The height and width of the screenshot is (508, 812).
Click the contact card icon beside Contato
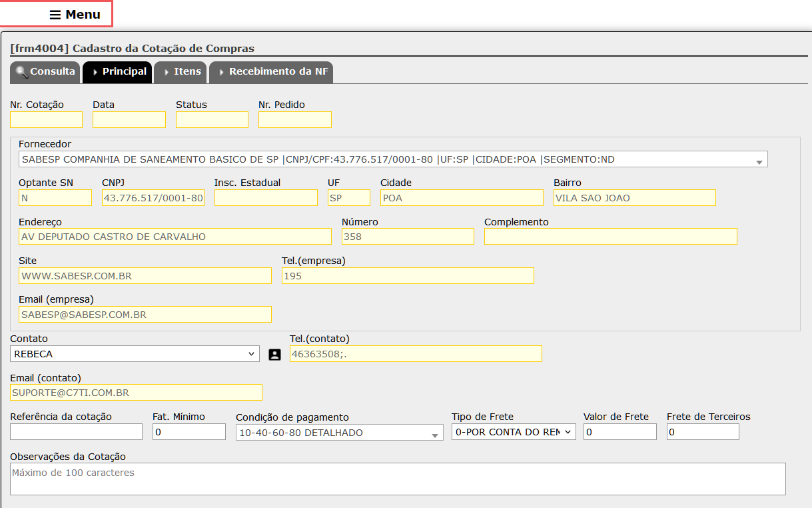tap(274, 355)
